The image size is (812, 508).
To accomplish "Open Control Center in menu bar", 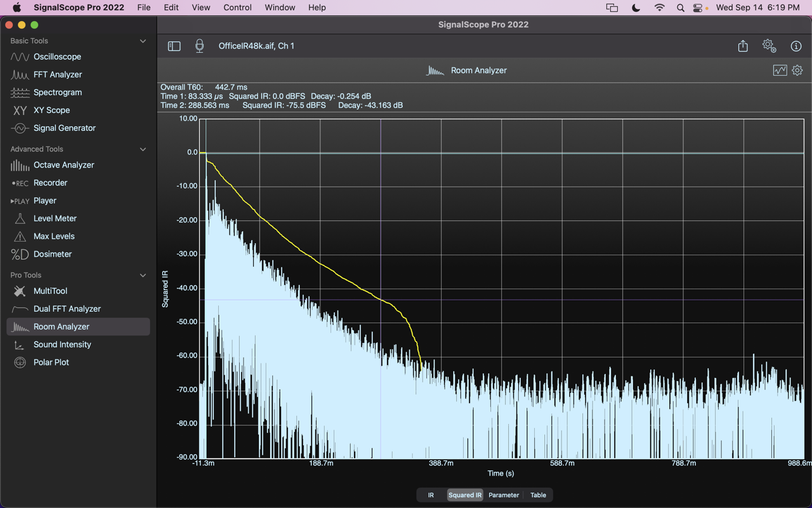I will click(699, 8).
